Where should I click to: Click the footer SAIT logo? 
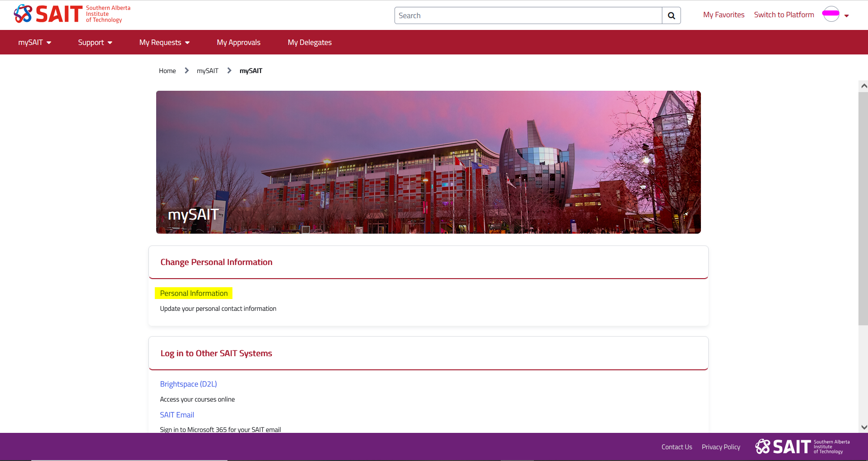click(802, 446)
